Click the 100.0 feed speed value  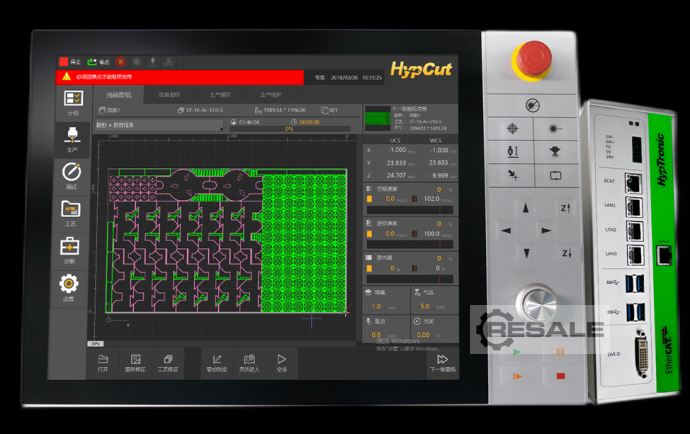click(x=432, y=234)
